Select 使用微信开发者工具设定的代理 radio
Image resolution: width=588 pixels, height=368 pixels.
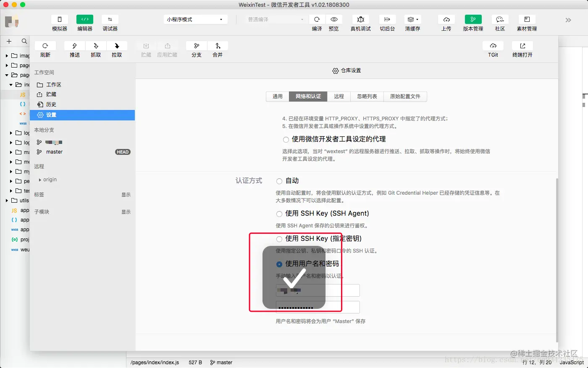[x=286, y=139]
